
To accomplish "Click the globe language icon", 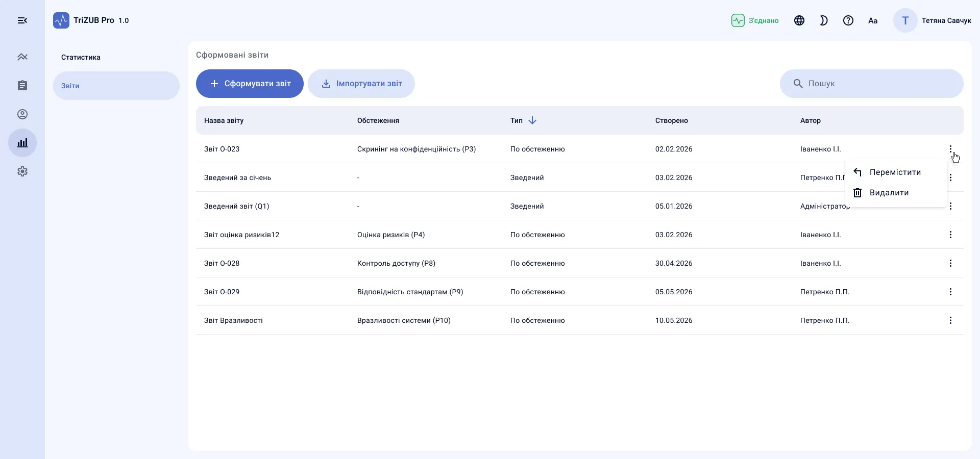I will pyautogui.click(x=799, y=20).
